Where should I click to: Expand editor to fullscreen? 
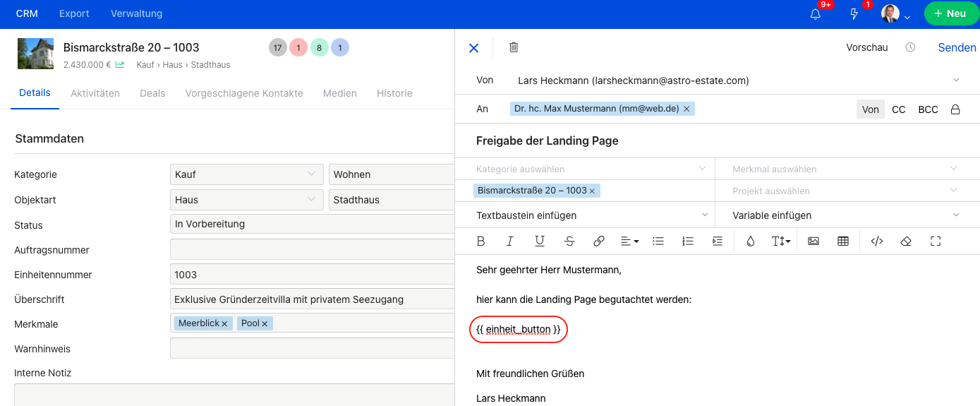coord(936,241)
